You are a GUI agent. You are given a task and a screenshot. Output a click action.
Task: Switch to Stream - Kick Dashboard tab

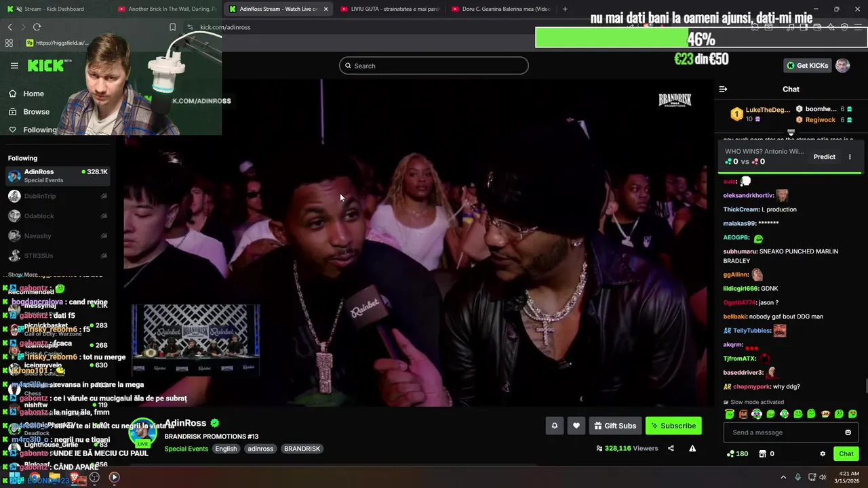pos(54,9)
